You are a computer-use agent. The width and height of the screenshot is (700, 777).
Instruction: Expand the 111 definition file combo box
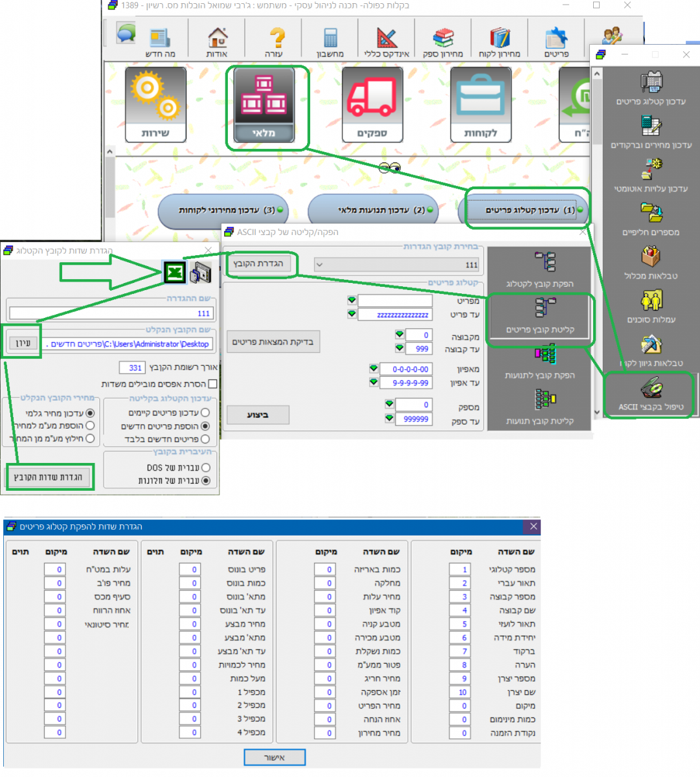click(319, 265)
